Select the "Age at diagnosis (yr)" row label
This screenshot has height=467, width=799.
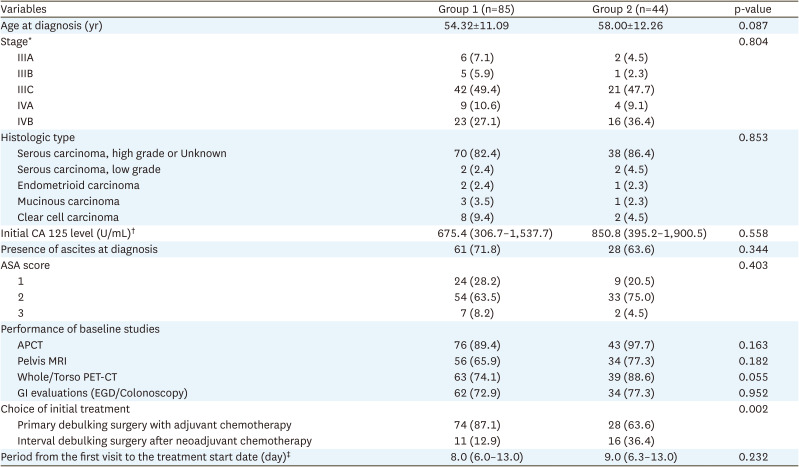pos(51,25)
